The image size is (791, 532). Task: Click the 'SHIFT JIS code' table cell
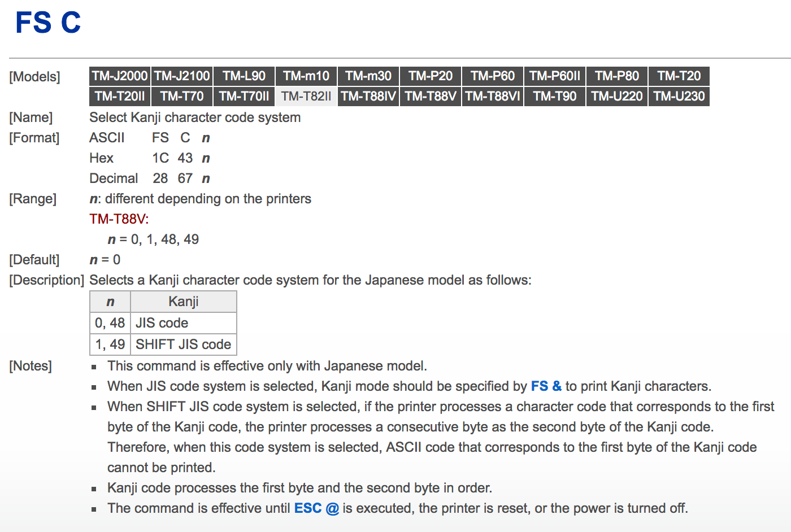pyautogui.click(x=184, y=345)
